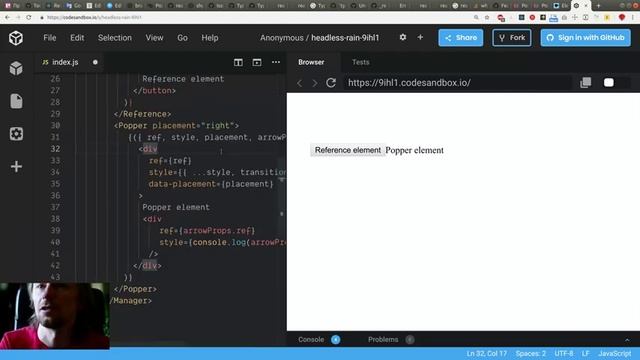
Task: Change language mode via JavaScript status item
Action: point(614,353)
